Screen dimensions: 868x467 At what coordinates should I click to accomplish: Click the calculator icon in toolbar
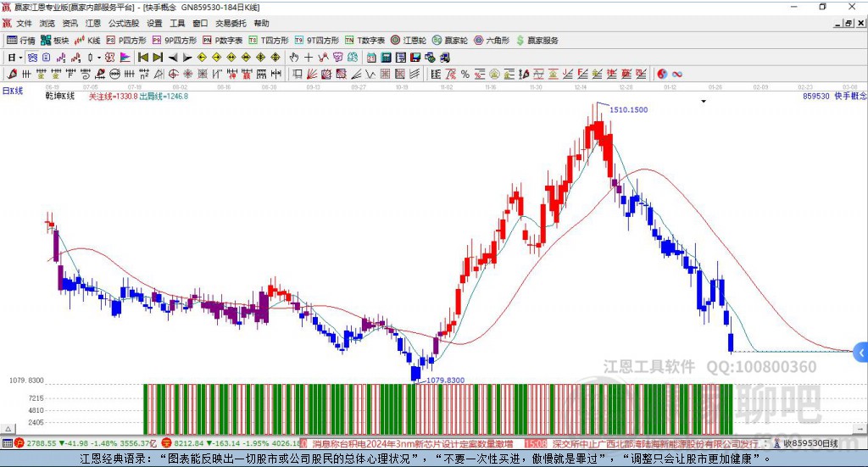point(386,58)
